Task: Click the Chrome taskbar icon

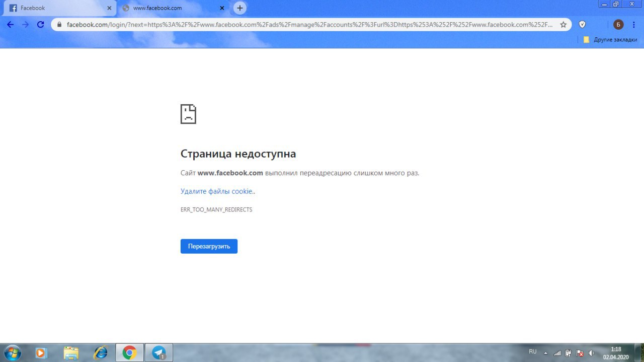Action: coord(130,352)
